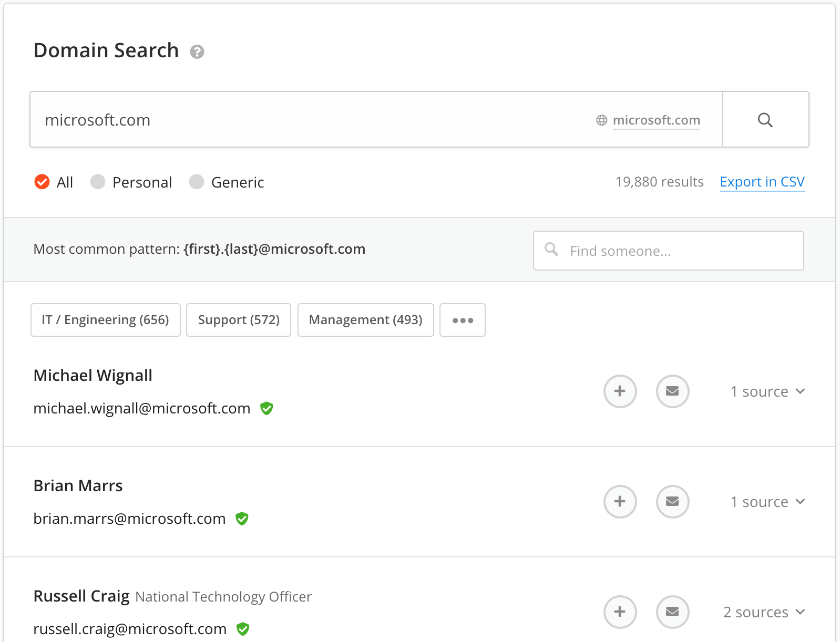Click the email russell.craig@microsoft.com
The width and height of the screenshot is (840, 642).
click(x=130, y=629)
